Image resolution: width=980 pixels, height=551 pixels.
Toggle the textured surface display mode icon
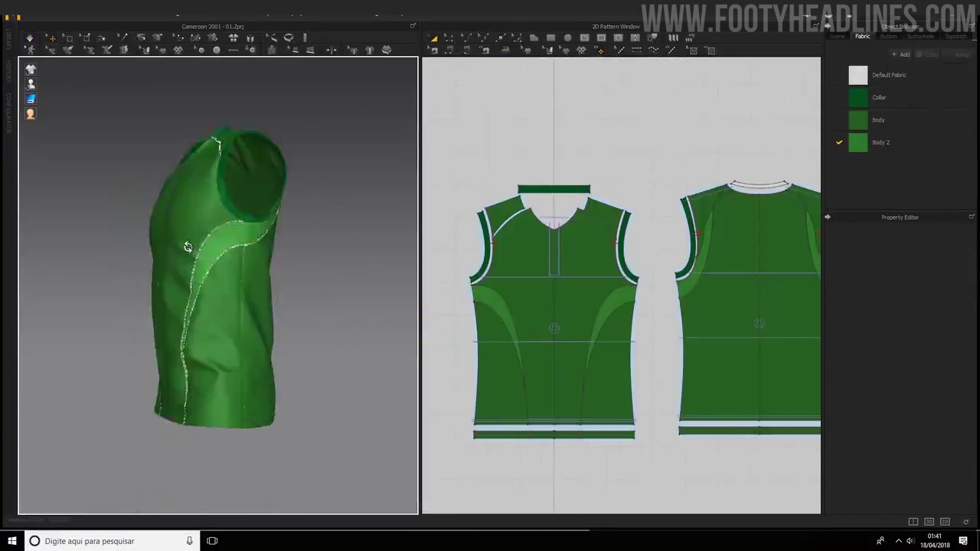[31, 98]
